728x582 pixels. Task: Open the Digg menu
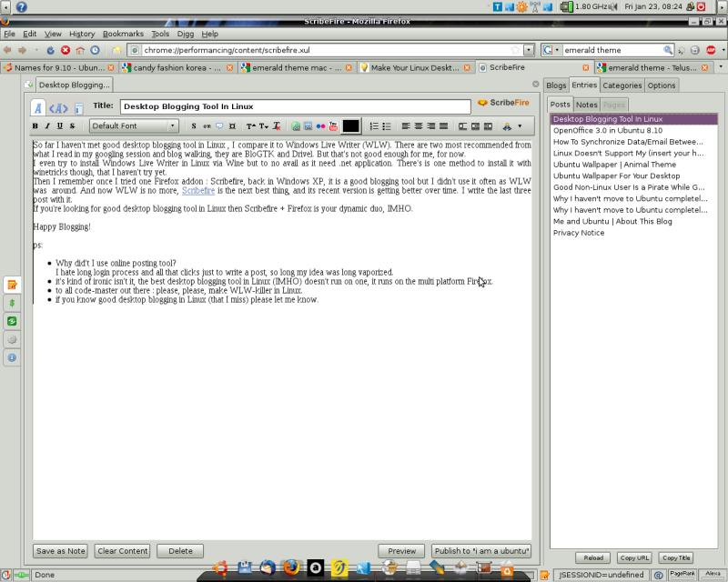(x=186, y=34)
